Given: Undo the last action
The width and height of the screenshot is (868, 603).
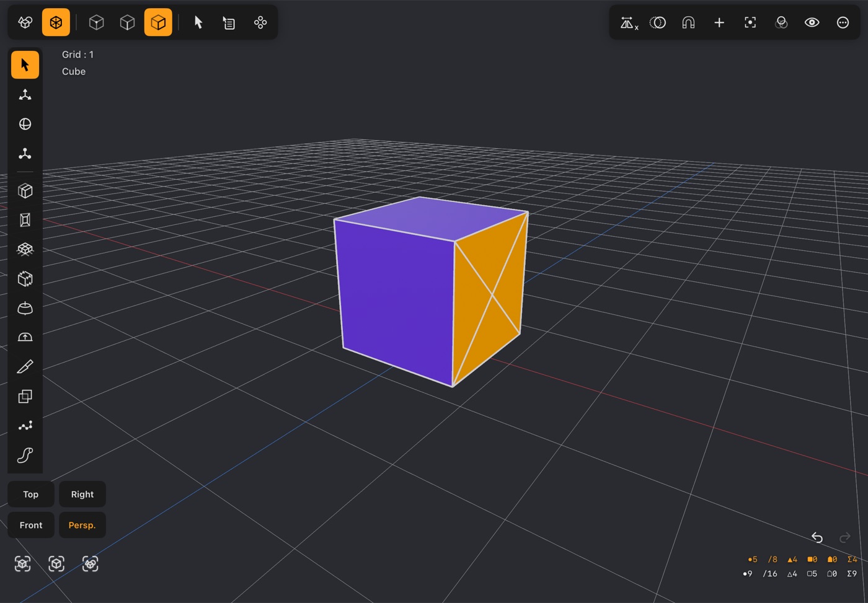Looking at the screenshot, I should point(817,537).
